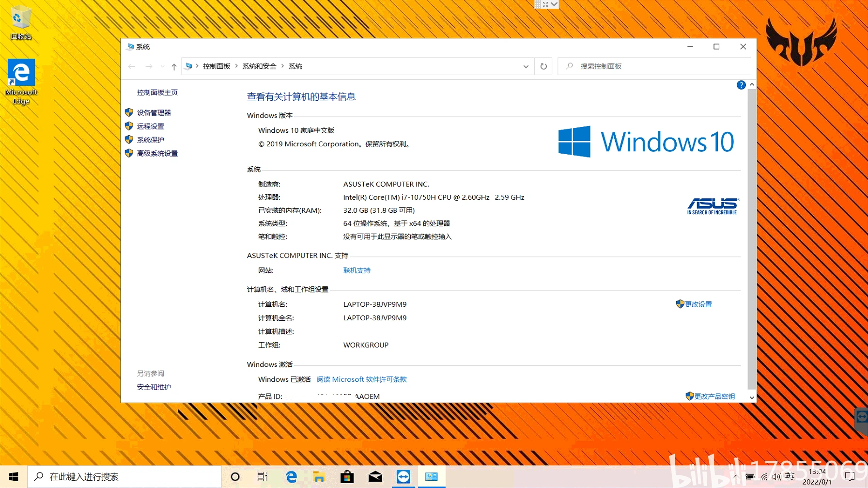The height and width of the screenshot is (488, 868).
Task: Go up one level with up arrow
Action: pos(174,67)
